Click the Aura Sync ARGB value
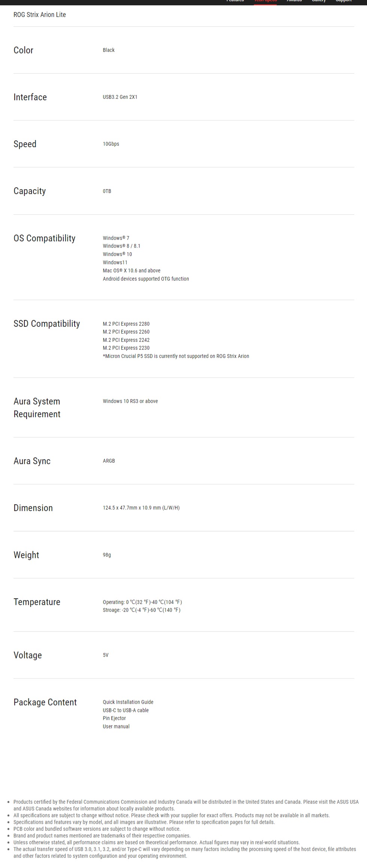 click(109, 461)
